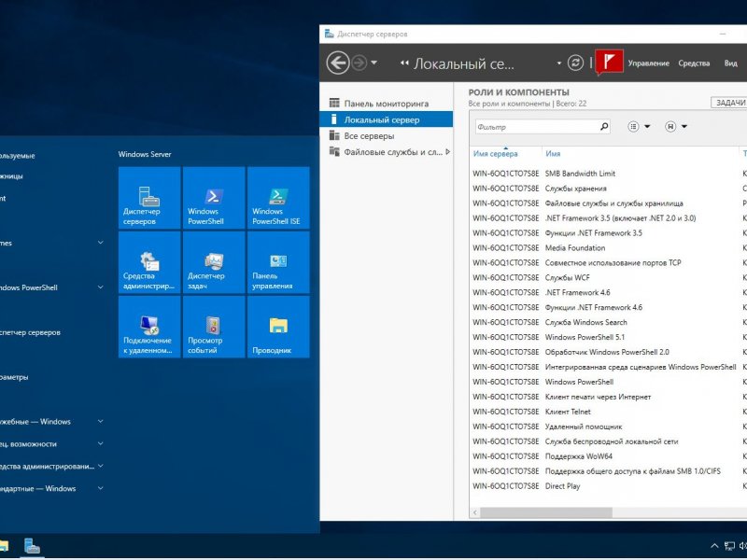747x560 pixels.
Task: Click the Локальный се... breadcrumb title
Action: click(463, 63)
